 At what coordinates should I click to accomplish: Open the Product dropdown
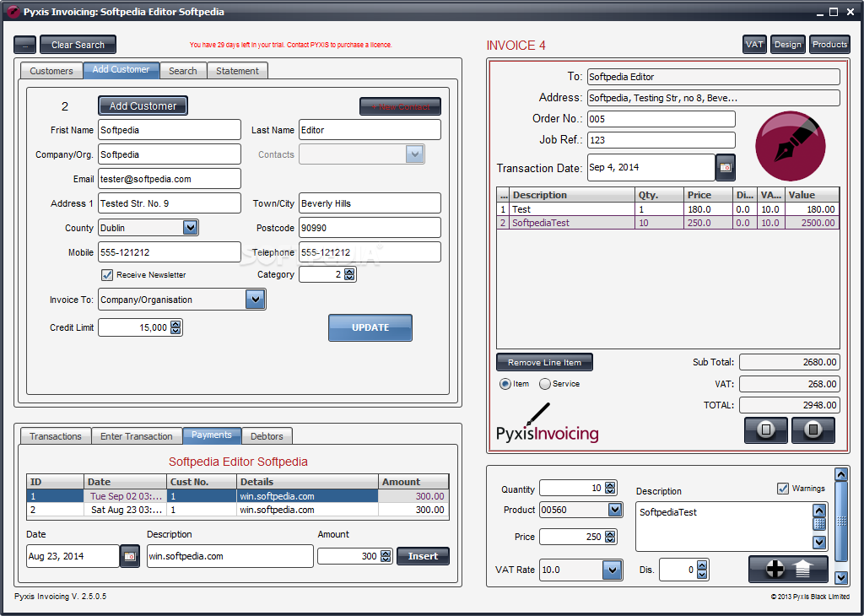(615, 510)
